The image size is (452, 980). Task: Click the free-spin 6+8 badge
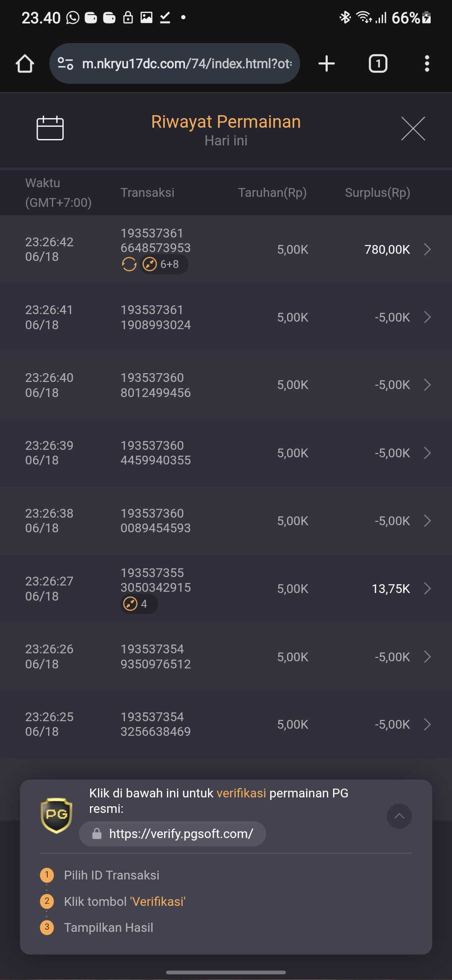pos(164,264)
